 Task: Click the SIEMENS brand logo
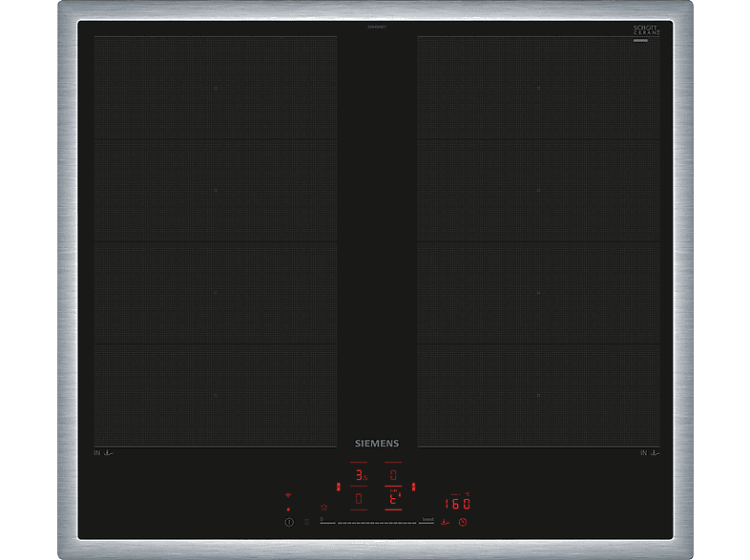(x=377, y=444)
